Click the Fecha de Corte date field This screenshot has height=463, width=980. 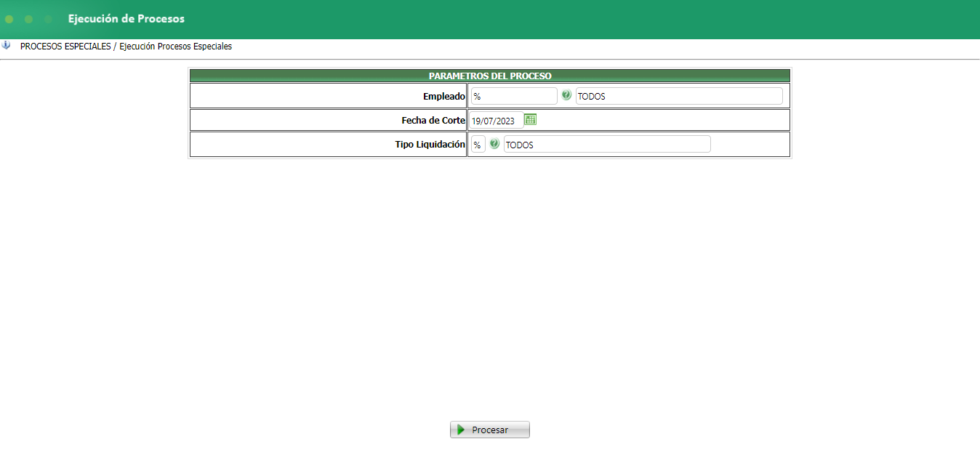pyautogui.click(x=496, y=121)
